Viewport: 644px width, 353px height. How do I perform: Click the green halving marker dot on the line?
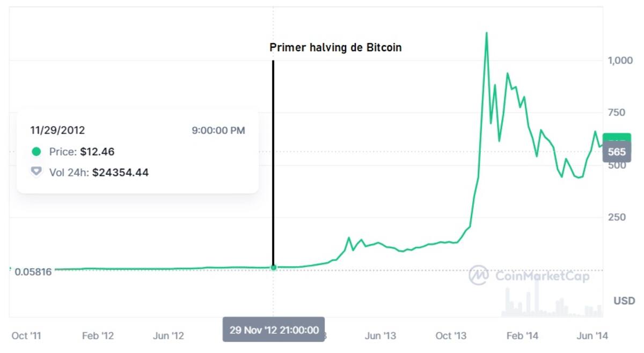click(273, 267)
